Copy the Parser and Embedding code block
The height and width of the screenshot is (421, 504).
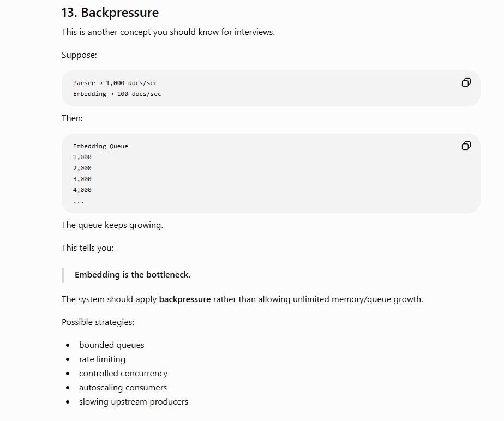[x=466, y=82]
